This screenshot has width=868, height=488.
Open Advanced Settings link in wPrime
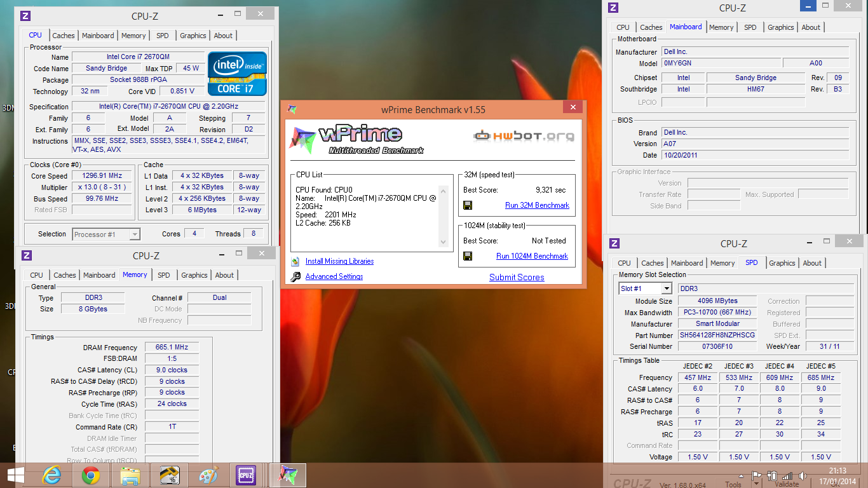click(334, 276)
